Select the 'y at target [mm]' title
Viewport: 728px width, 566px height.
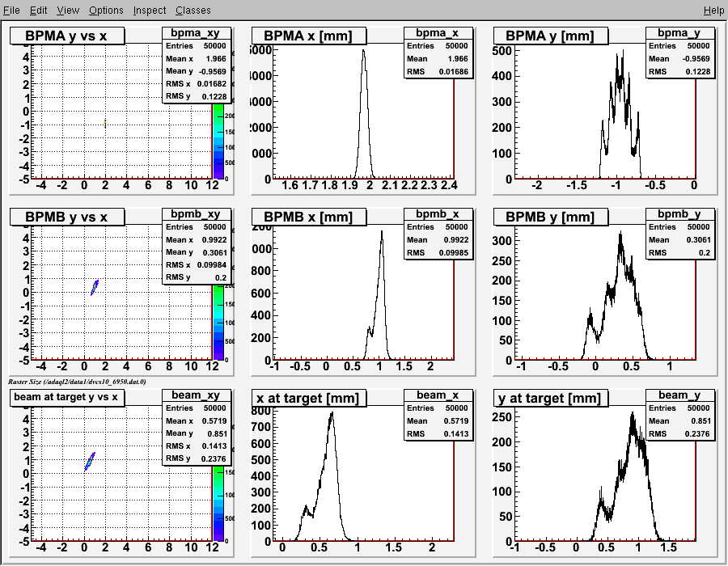551,398
